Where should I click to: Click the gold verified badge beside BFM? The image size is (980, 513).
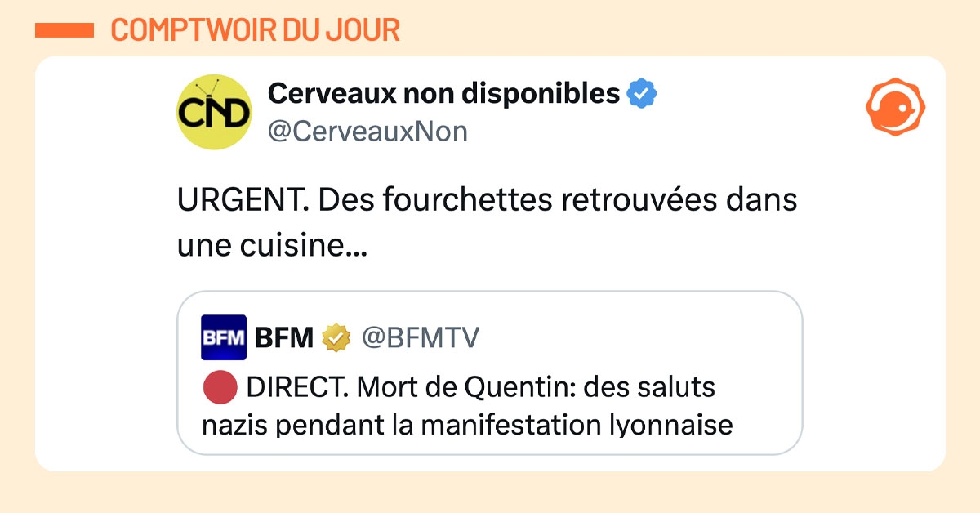336,337
